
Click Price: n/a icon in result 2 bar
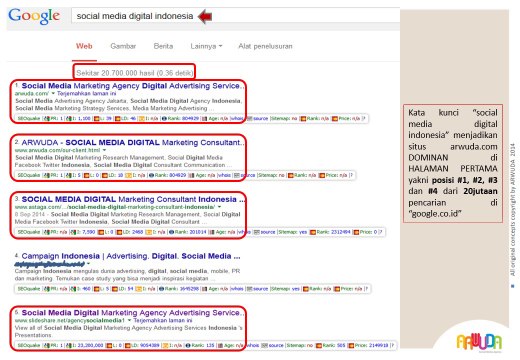(x=322, y=175)
